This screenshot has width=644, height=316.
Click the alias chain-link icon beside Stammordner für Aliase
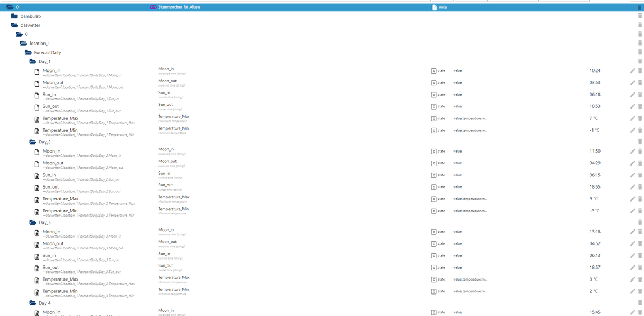click(152, 7)
